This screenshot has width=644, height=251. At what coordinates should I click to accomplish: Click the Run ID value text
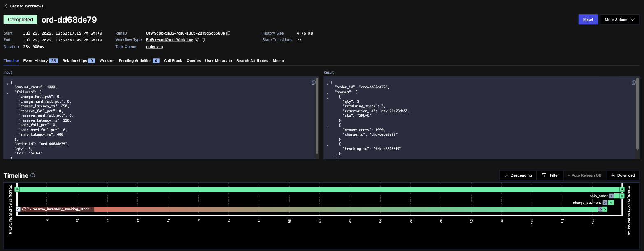click(x=186, y=33)
